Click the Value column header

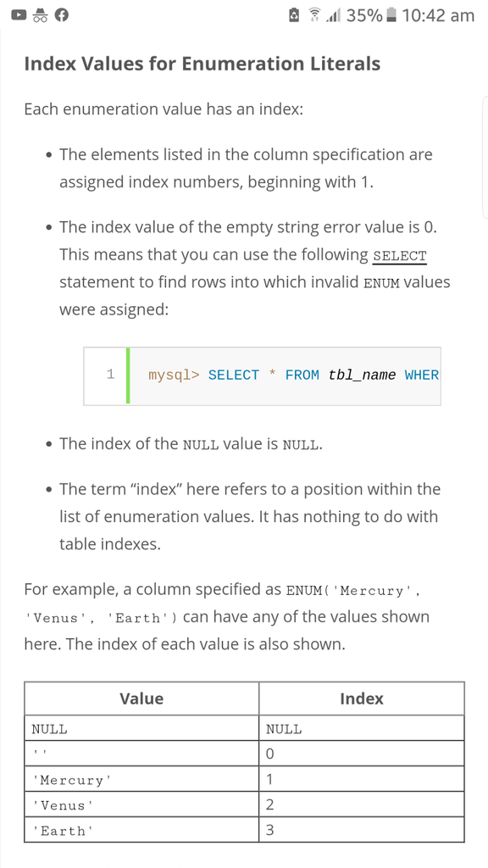141,698
